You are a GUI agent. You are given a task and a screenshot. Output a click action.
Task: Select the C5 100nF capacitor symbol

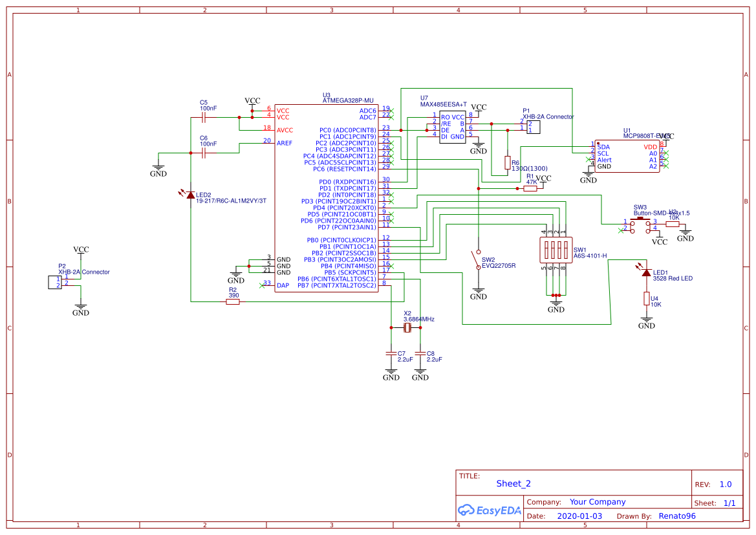click(204, 118)
